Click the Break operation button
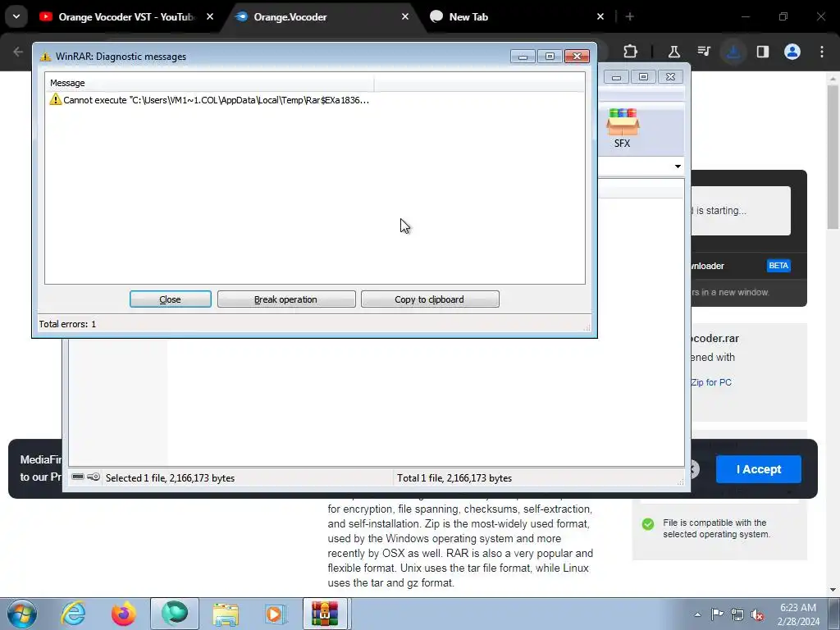Viewport: 840px width, 630px height. pos(286,299)
